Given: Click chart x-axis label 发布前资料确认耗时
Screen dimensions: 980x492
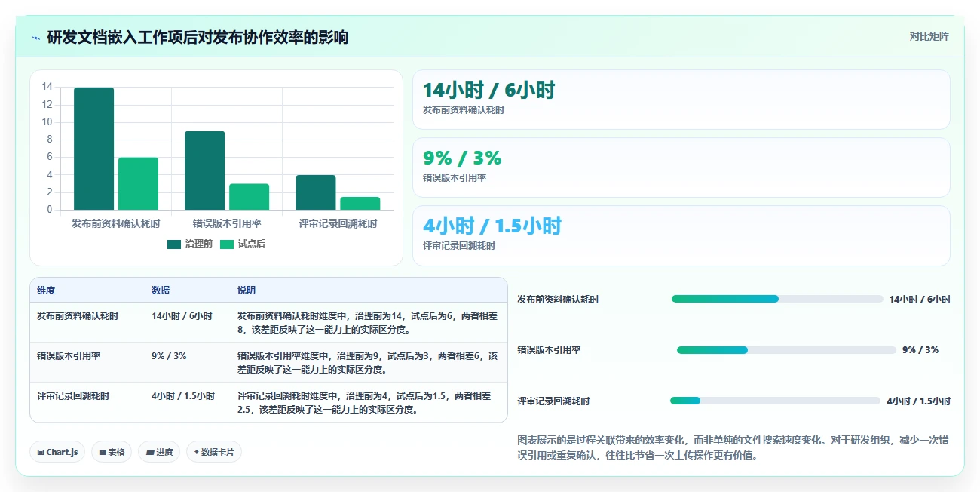Looking at the screenshot, I should coord(116,224).
